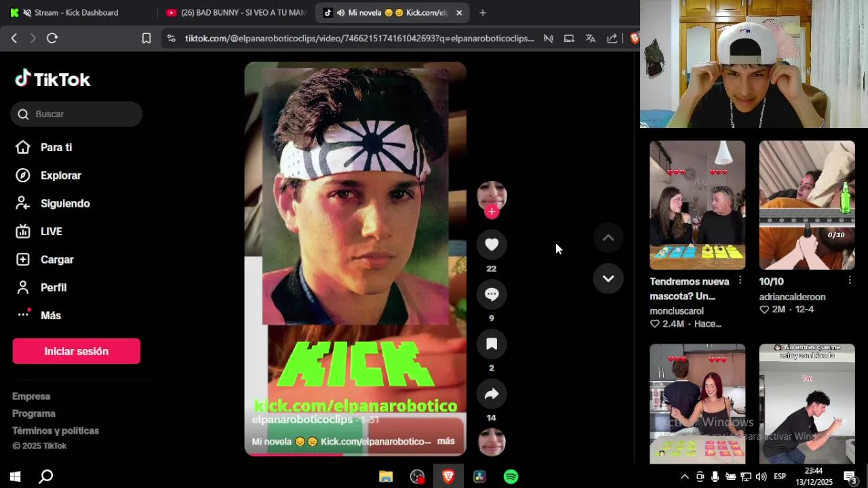Click the site settings icon in address bar
868x488 pixels.
[x=171, y=39]
